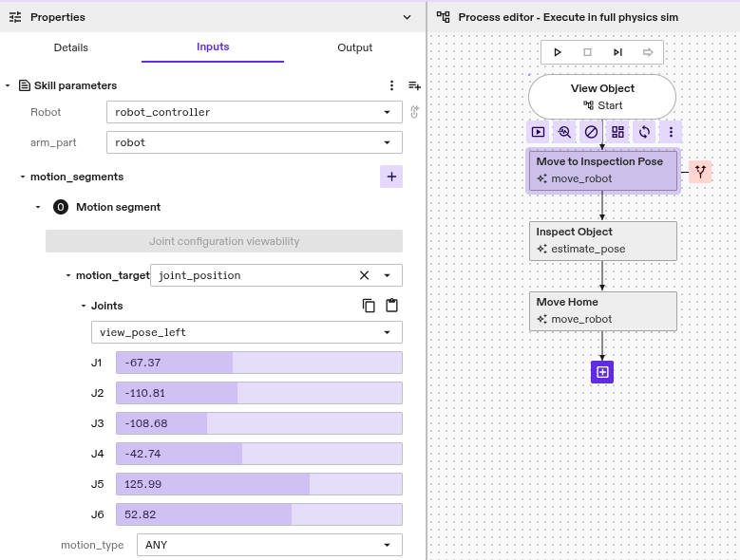Copy the joint values with copy icon
The image size is (740, 560).
click(369, 306)
